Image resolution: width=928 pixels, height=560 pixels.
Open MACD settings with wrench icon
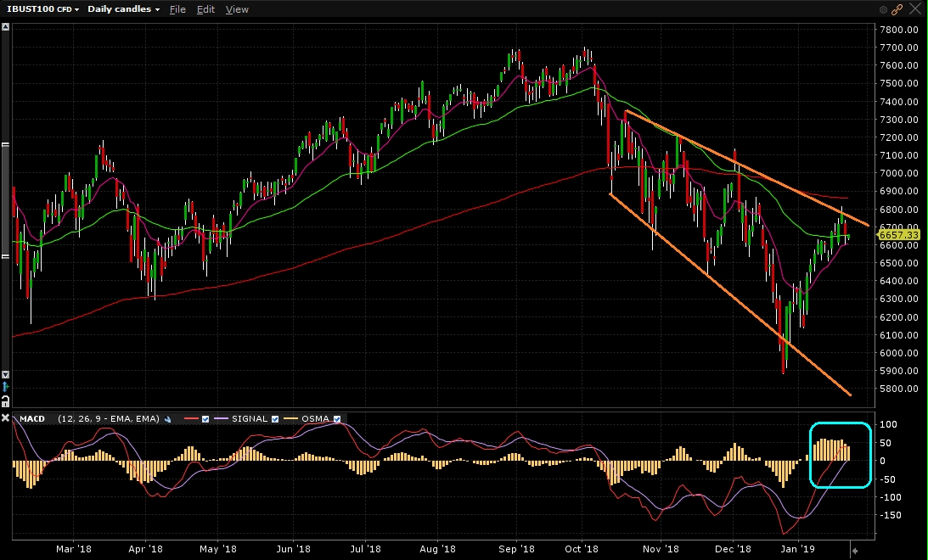pos(168,418)
